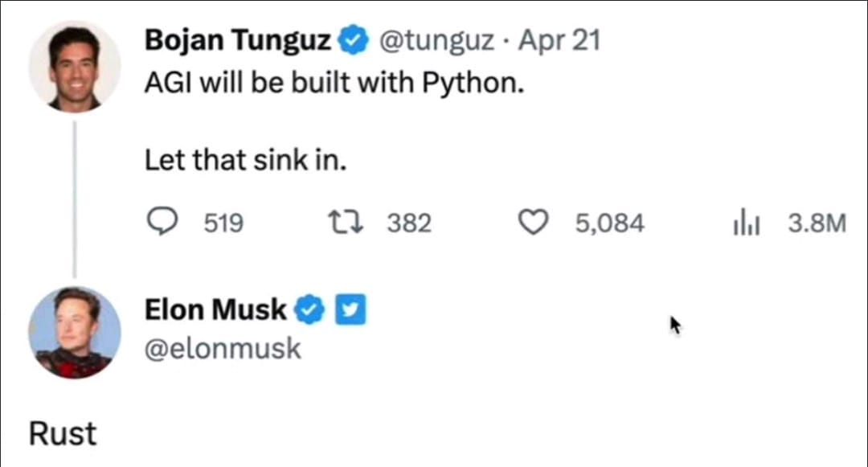
Task: Click the "AGI will be built with Python." text
Action: click(334, 83)
